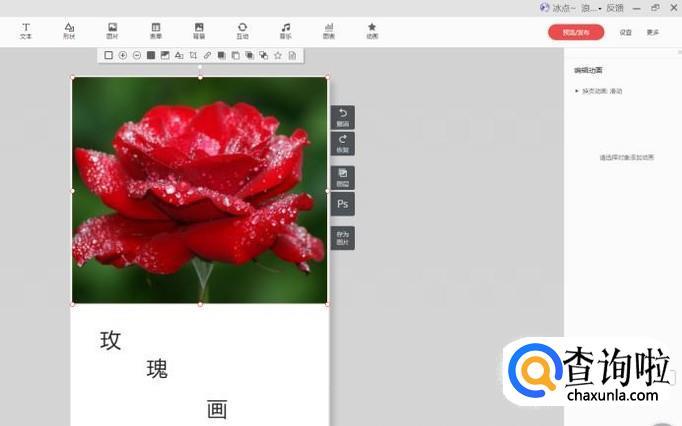Click the shadowed square icon after the link
Image resolution: width=682 pixels, height=426 pixels.
[221, 55]
